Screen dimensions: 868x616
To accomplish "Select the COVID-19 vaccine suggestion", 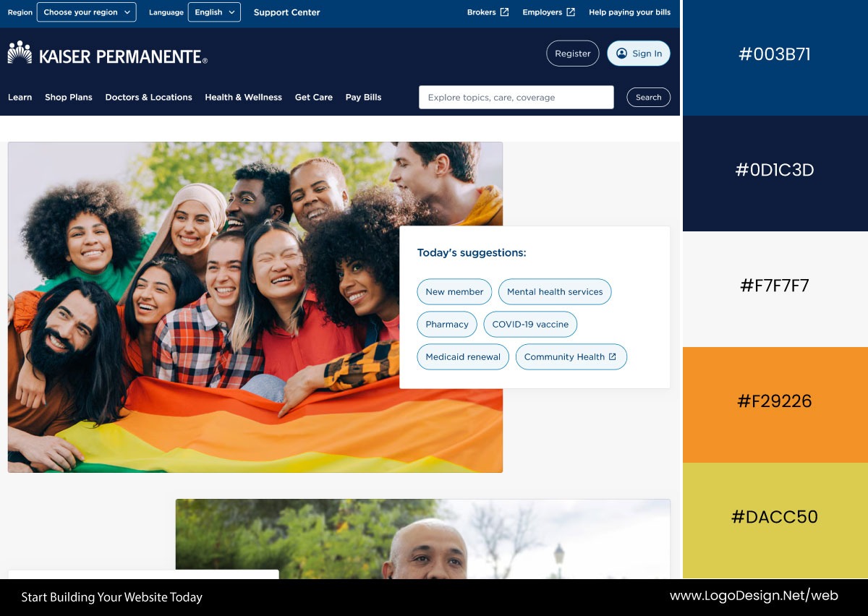I will (x=530, y=325).
